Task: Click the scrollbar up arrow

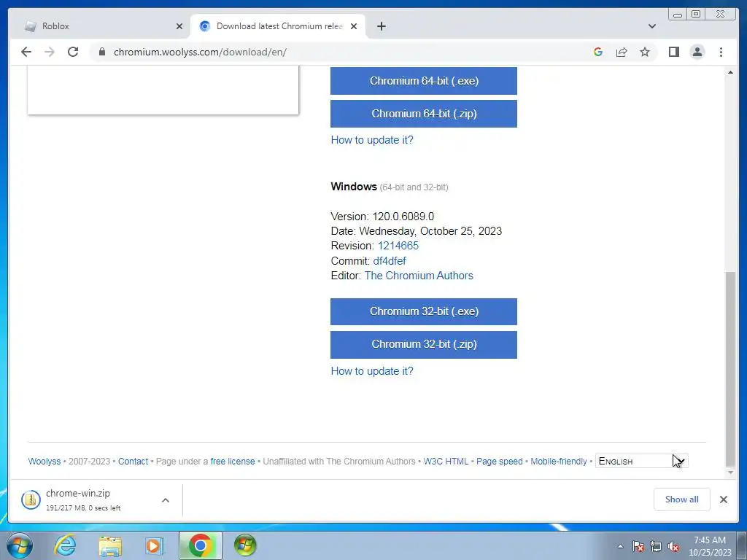Action: [730, 72]
